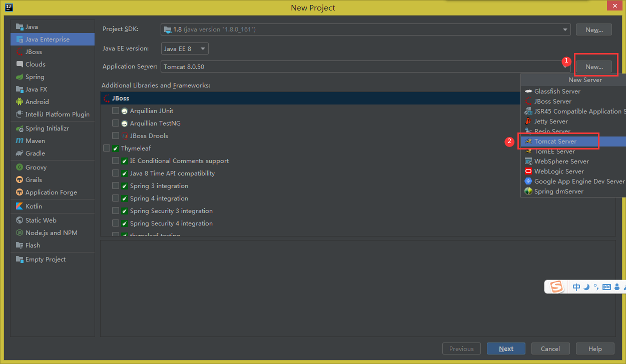
Task: Enable Arquillian TestNG checkbox
Action: (116, 123)
